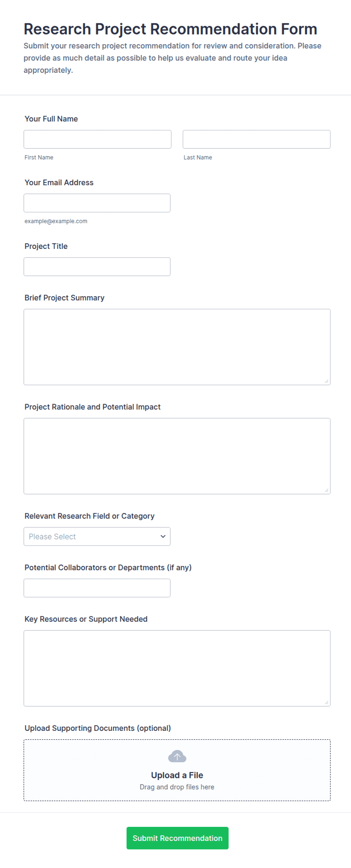Open the Relevant Research Field or Category dropdown
This screenshot has height=868, width=351.
tap(97, 536)
